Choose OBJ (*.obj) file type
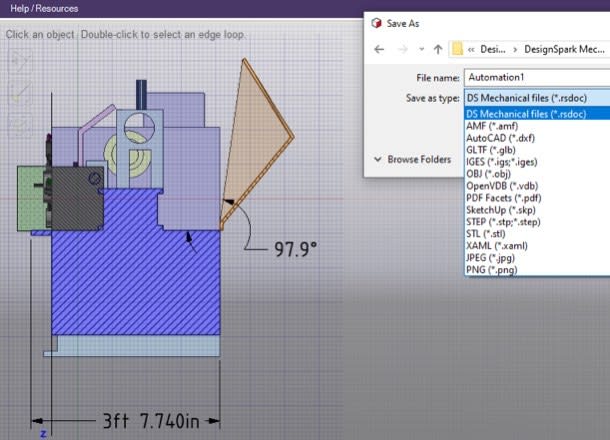 pos(537,174)
